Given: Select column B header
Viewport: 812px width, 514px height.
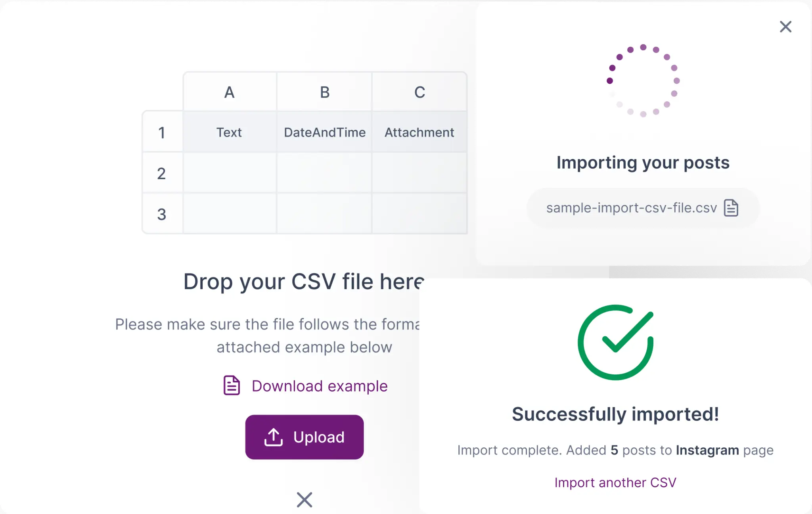Looking at the screenshot, I should click(x=325, y=92).
